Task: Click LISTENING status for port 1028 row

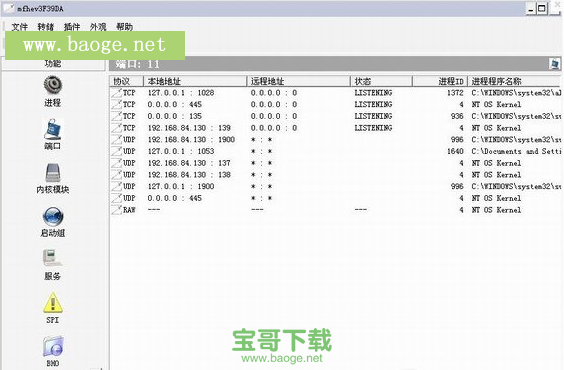Action: pyautogui.click(x=373, y=93)
